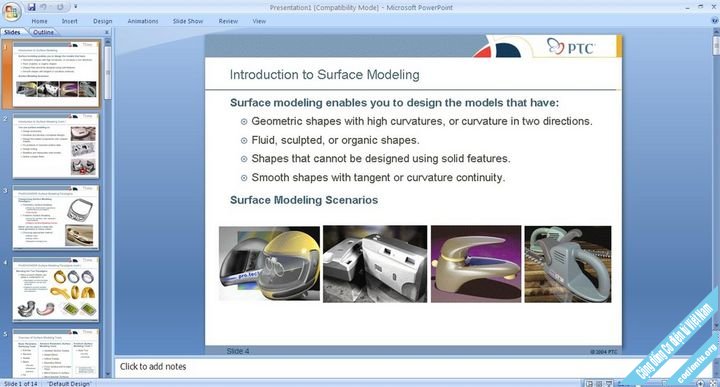Go to the Animations ribbon tab

coord(143,21)
